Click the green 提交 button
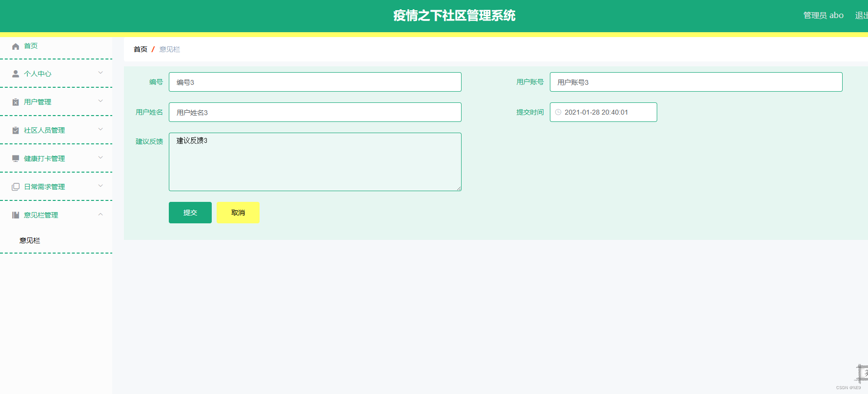 click(190, 213)
